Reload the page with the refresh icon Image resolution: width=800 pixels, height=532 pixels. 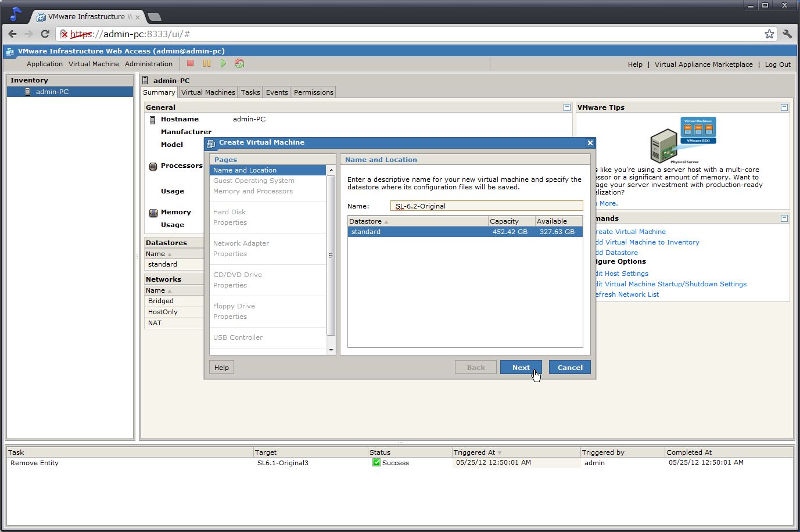click(45, 34)
